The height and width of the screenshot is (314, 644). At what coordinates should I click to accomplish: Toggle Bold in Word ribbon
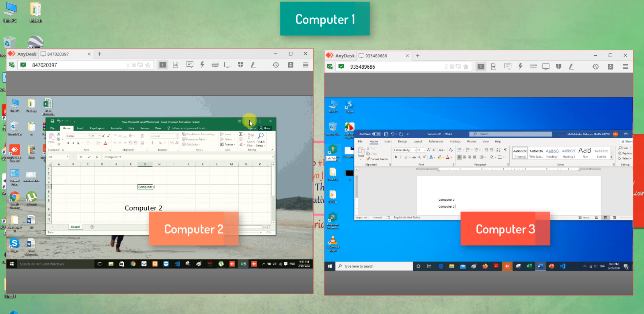396,157
